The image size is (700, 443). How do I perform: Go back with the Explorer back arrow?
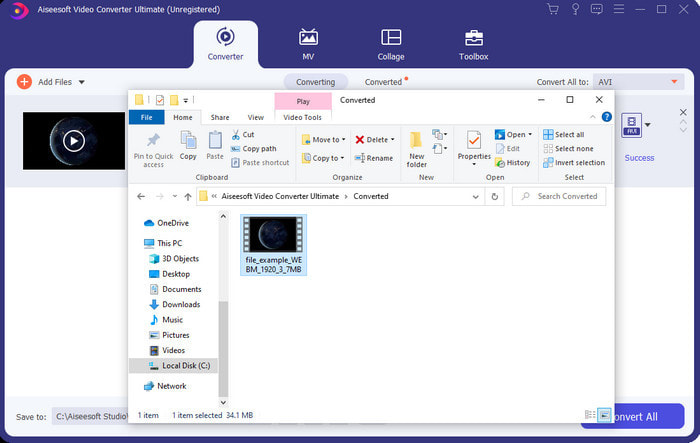coord(141,196)
